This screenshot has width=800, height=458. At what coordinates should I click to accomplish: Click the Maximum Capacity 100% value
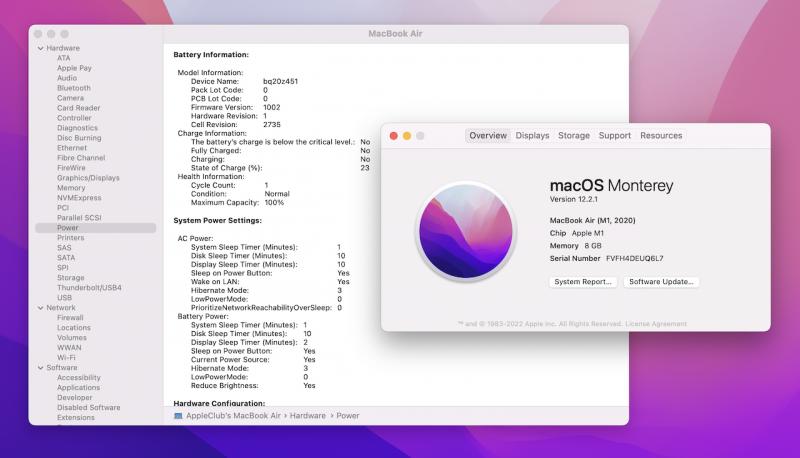(274, 202)
